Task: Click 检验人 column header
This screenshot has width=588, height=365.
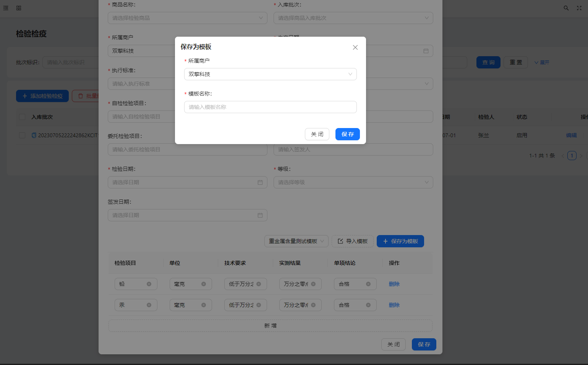Action: click(x=486, y=117)
